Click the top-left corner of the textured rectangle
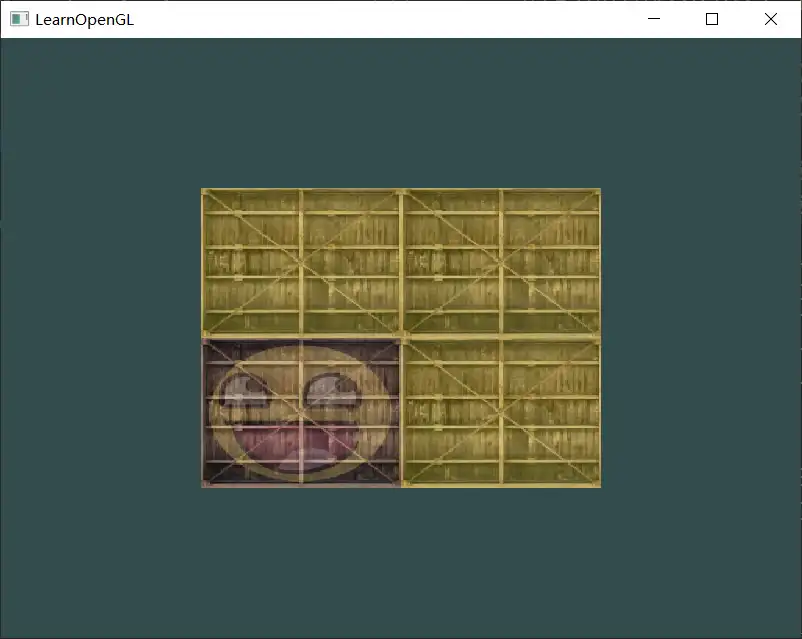The height and width of the screenshot is (639, 802). pos(203,190)
